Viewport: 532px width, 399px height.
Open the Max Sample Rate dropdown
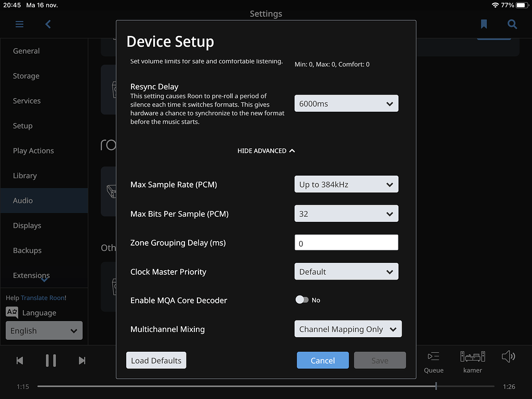[346, 184]
